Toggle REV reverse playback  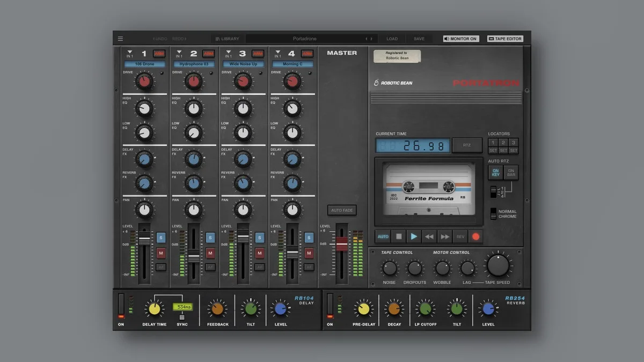(460, 236)
